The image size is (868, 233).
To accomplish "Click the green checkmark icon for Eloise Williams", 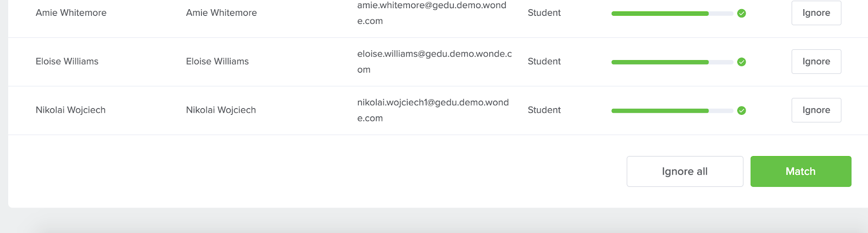I will (742, 62).
